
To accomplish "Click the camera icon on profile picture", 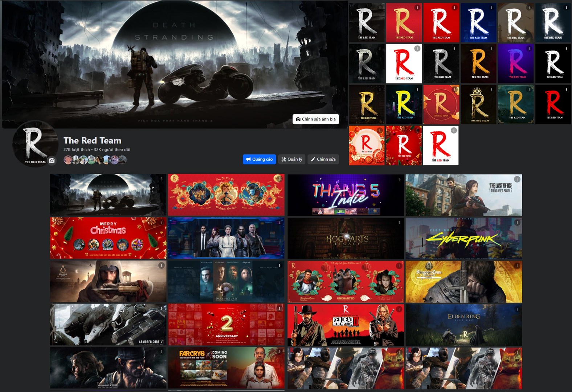I will [52, 160].
